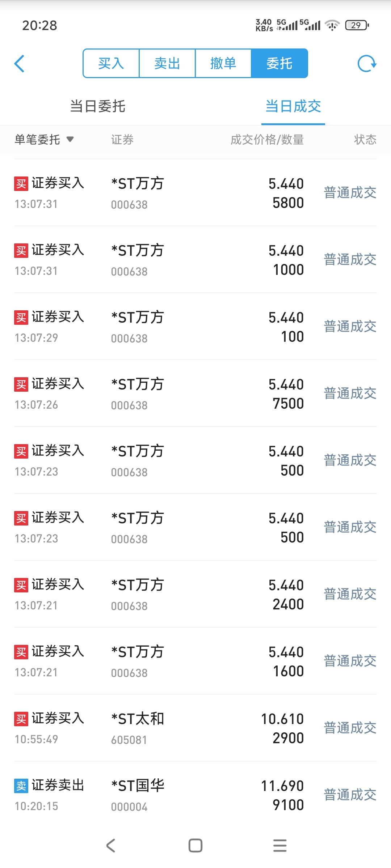The height and width of the screenshot is (868, 391).
Task: Switch to the 卖出 tab
Action: (x=167, y=63)
